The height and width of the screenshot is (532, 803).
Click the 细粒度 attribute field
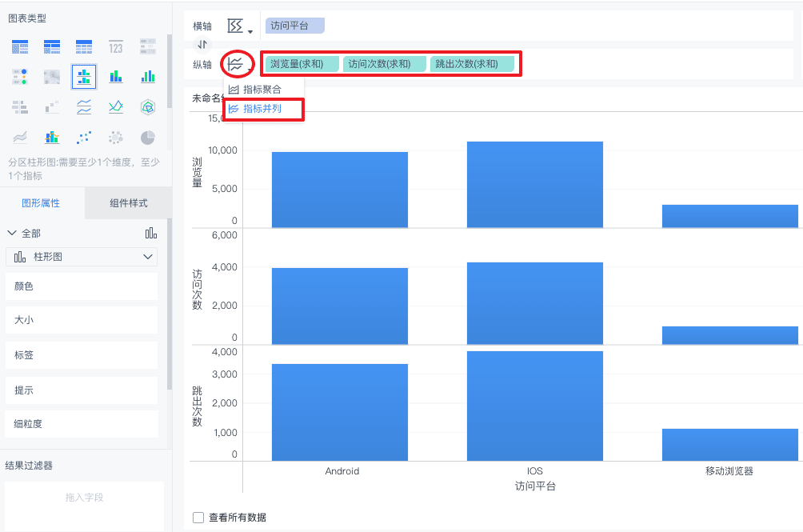pos(82,424)
